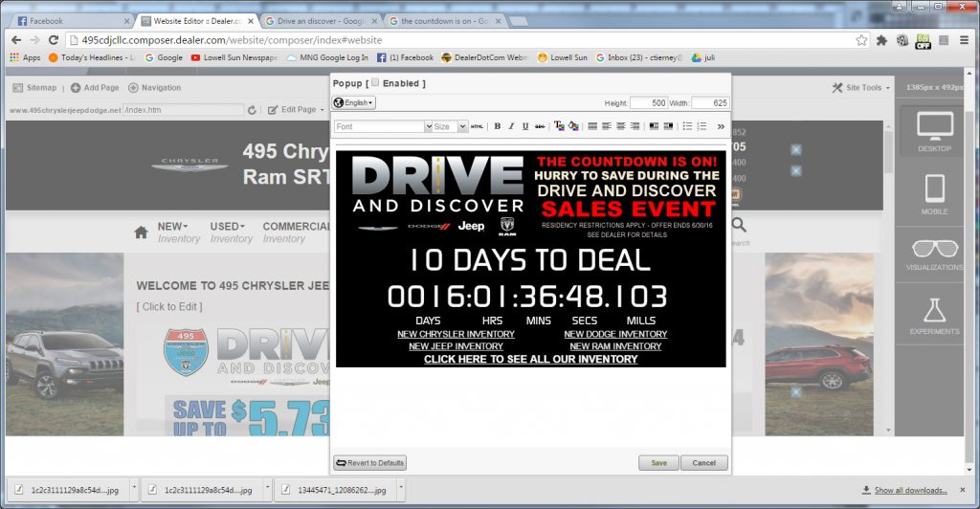The image size is (980, 509).
Task: Open the Site Tools dropdown
Action: (860, 87)
